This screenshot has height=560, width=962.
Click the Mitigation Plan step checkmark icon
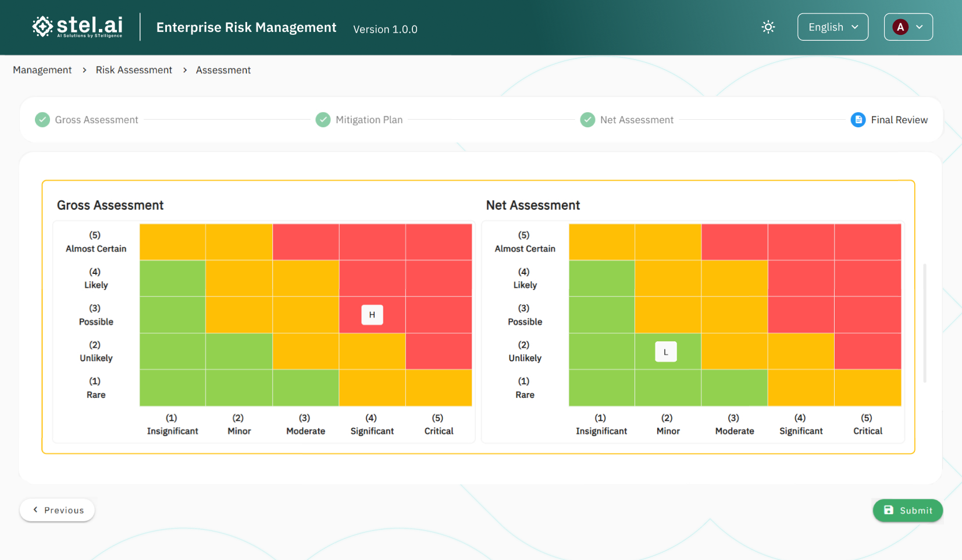pyautogui.click(x=323, y=120)
